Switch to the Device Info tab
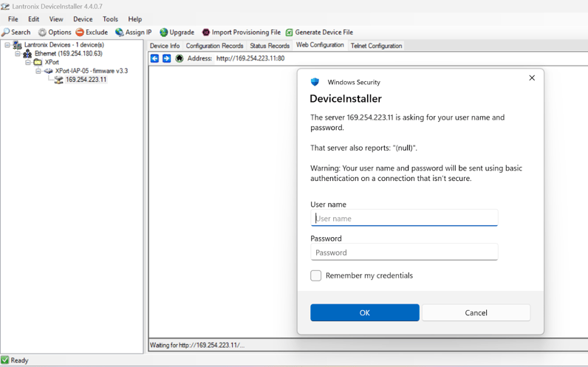The image size is (588, 367). pyautogui.click(x=165, y=46)
